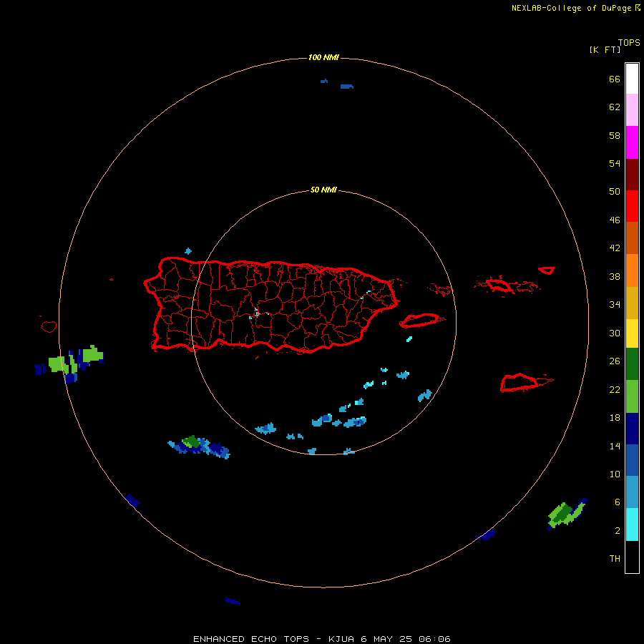The width and height of the screenshot is (644, 644).
Task: Click the ENHANCED ECHO TOPS product title
Action: 251,639
